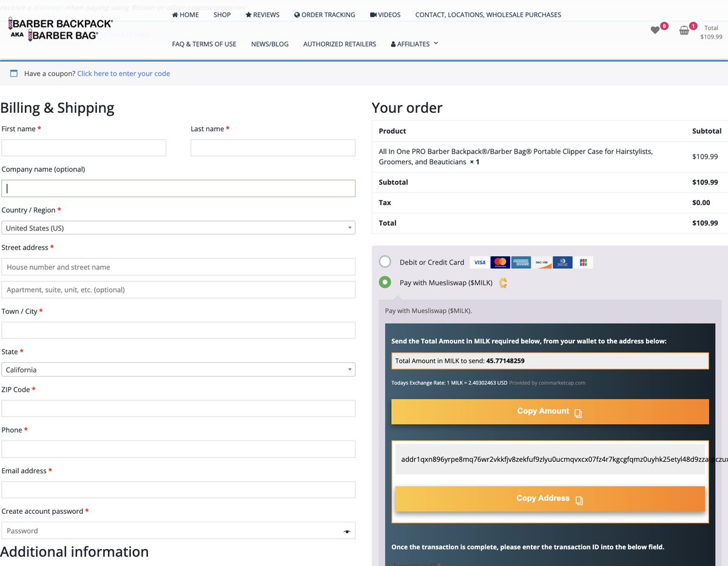Click the Todays Exchange Rate text

pos(449,383)
